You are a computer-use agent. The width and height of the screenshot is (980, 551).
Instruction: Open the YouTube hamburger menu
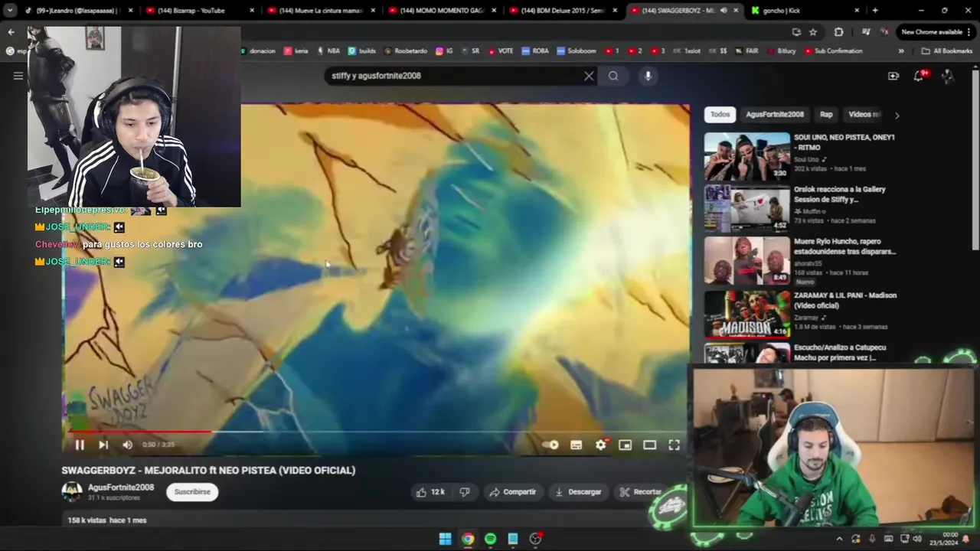pyautogui.click(x=18, y=76)
